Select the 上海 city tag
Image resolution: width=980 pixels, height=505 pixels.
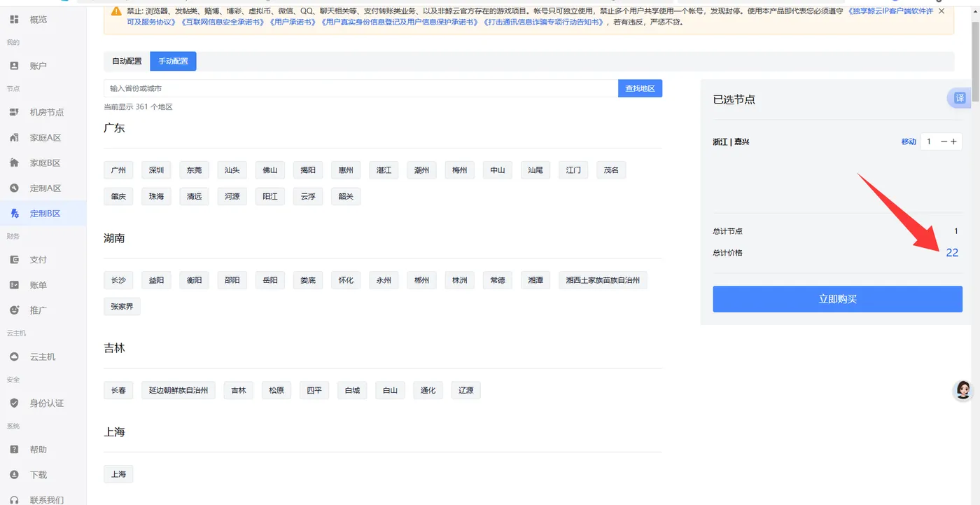tap(118, 474)
